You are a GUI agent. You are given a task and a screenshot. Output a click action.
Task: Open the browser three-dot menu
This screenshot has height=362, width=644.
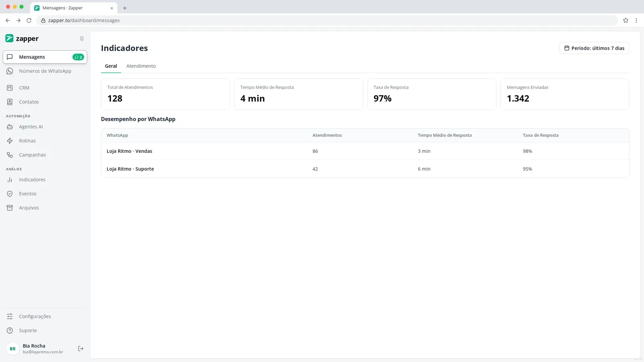636,21
